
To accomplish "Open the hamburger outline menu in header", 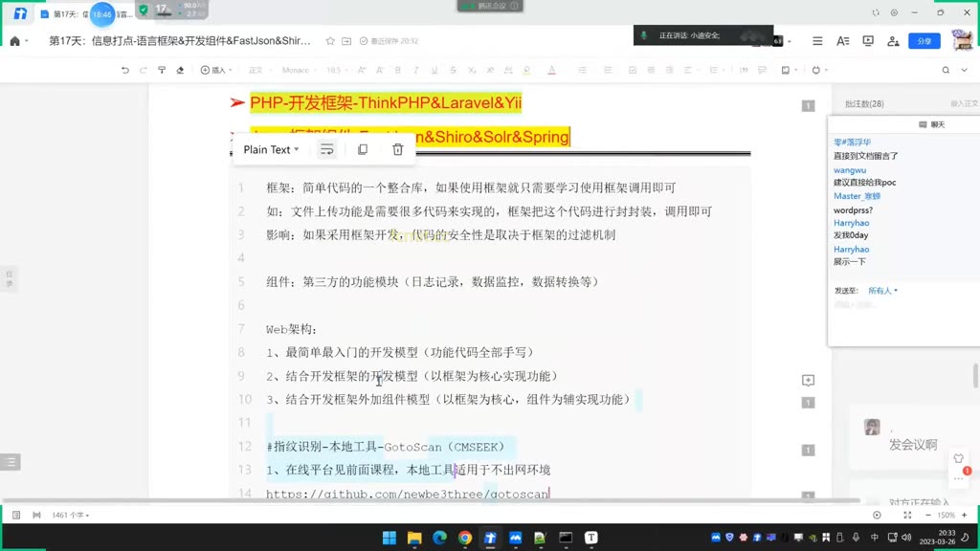I will pyautogui.click(x=817, y=40).
